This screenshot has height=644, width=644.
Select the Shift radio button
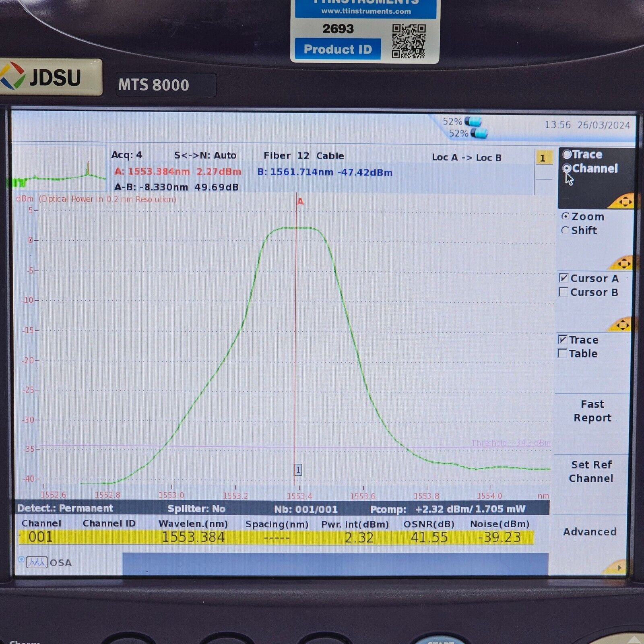click(565, 230)
